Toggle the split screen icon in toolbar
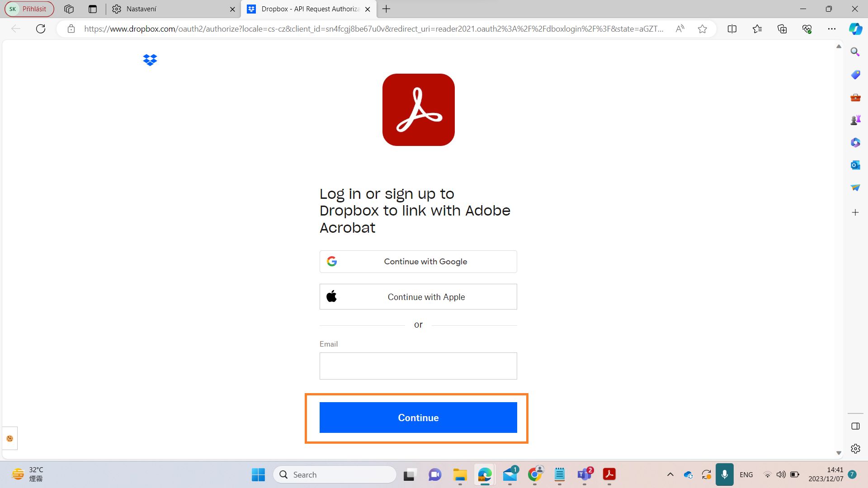868x488 pixels. coord(732,29)
